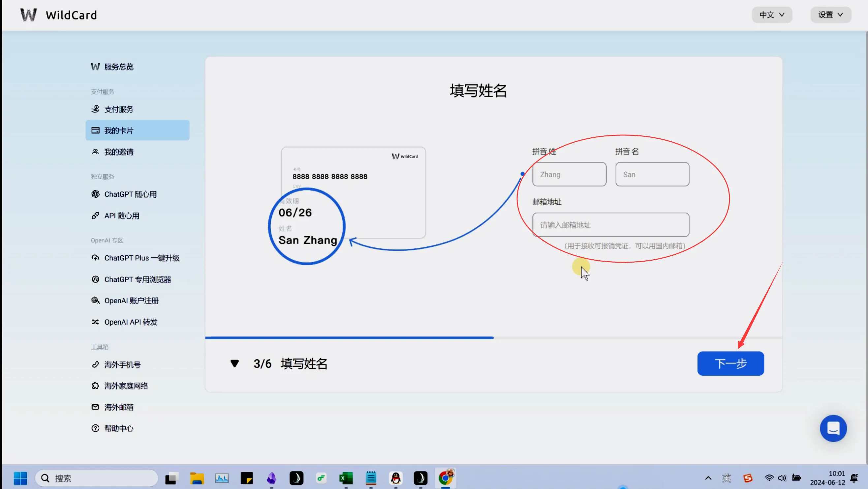The height and width of the screenshot is (489, 868).
Task: Open the Obsidian app in taskbar
Action: [271, 478]
